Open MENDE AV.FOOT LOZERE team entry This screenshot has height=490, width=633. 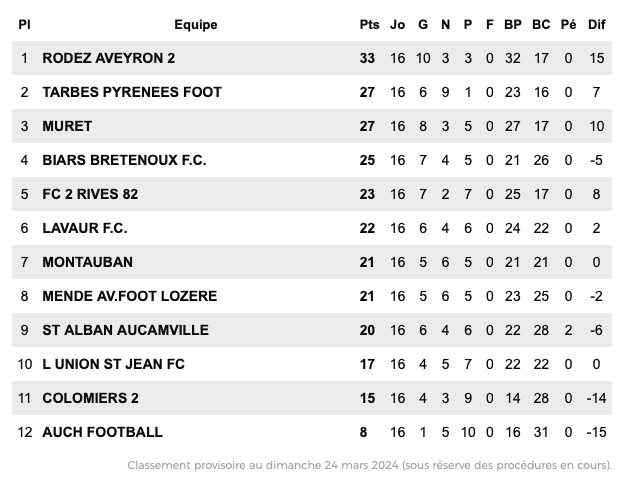pos(129,296)
